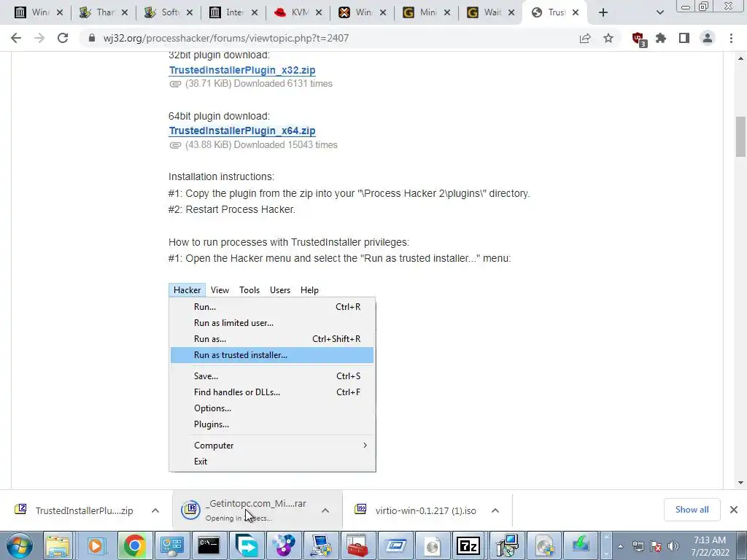Open the Chrome three-dot menu
This screenshot has height=560, width=747.
pos(731,38)
